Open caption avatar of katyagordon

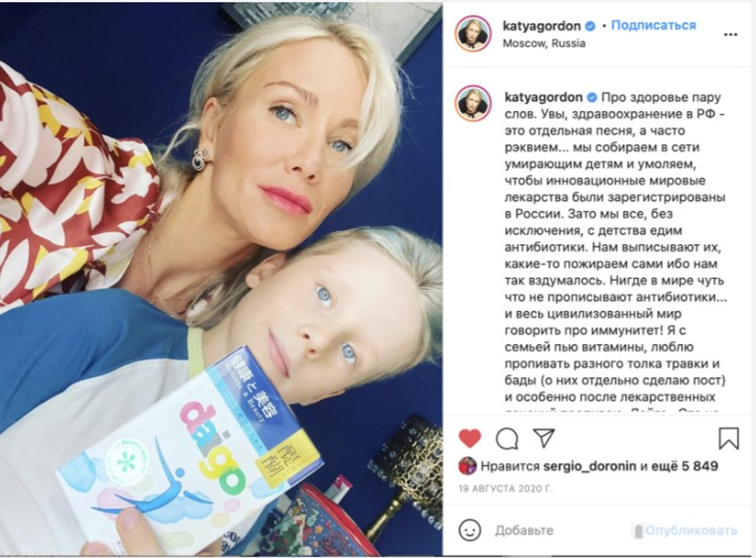(473, 104)
